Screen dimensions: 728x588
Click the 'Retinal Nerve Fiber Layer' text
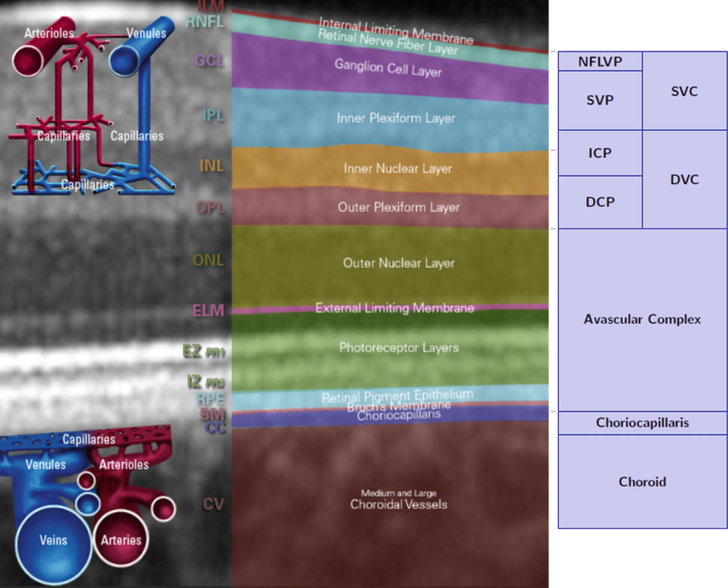click(x=388, y=42)
